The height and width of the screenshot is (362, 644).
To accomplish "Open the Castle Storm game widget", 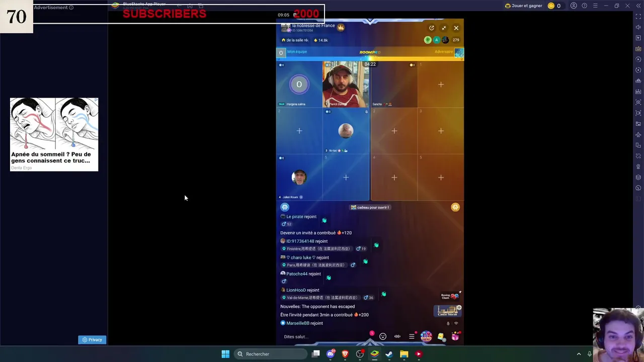I will click(447, 311).
